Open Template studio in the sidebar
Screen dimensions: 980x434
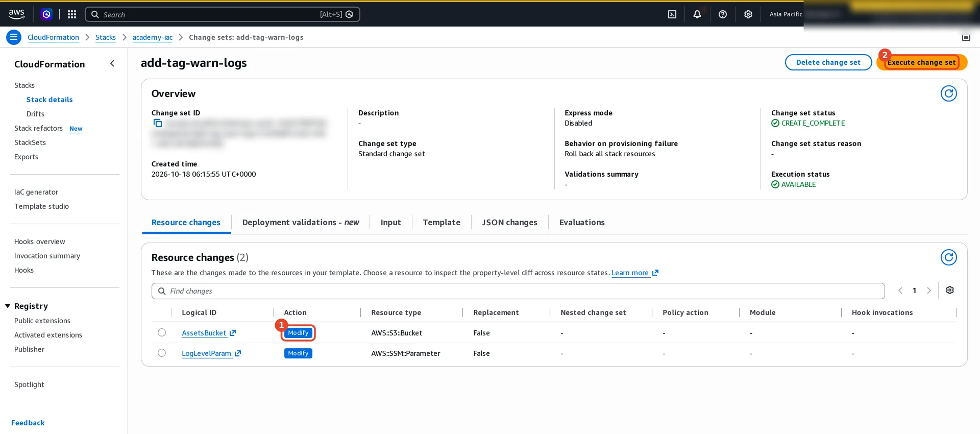pyautogui.click(x=41, y=206)
